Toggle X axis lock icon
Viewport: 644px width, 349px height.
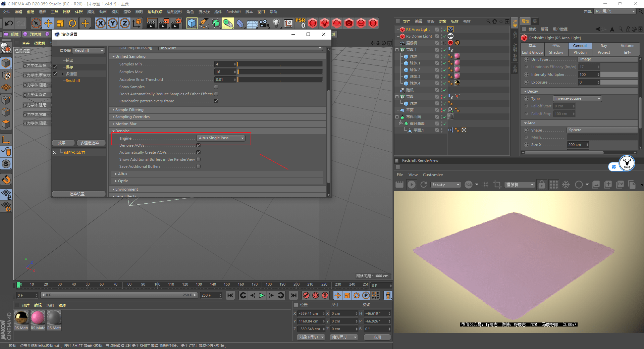[x=101, y=23]
